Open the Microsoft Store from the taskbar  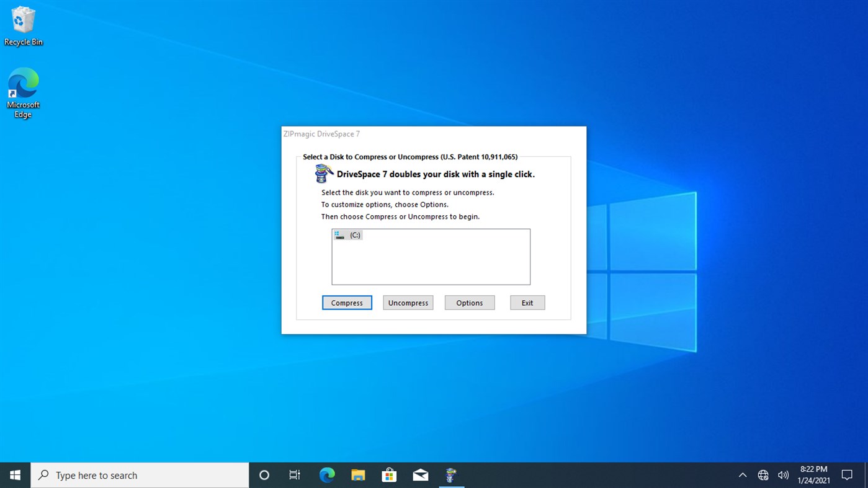pos(388,475)
